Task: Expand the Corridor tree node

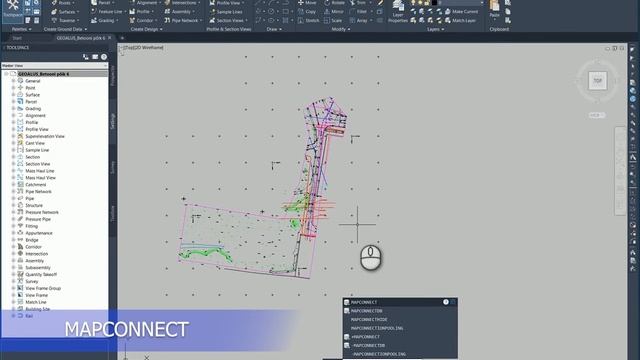Action: point(13,247)
